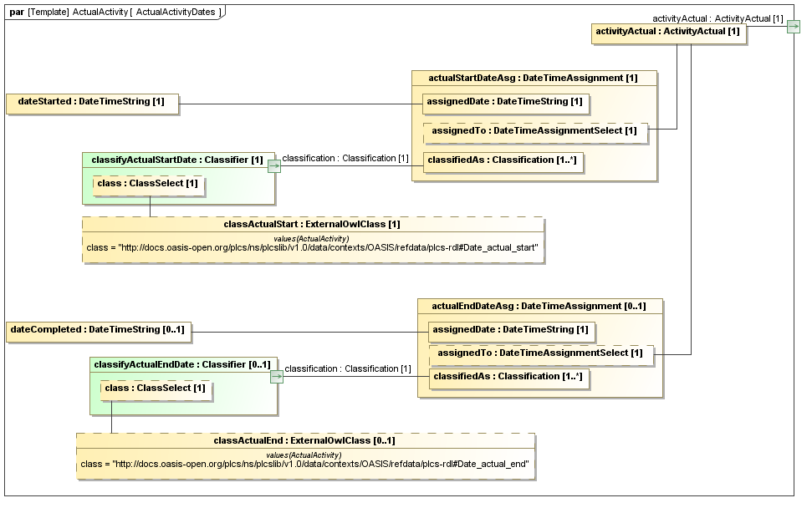
Task: Click the arrow port on classifyActualStartDate
Action: (273, 166)
